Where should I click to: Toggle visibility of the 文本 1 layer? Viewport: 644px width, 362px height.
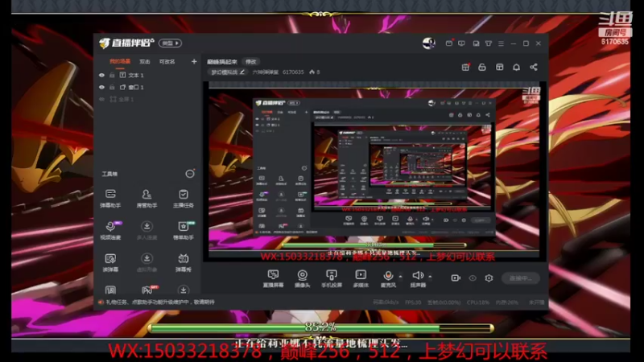(102, 75)
